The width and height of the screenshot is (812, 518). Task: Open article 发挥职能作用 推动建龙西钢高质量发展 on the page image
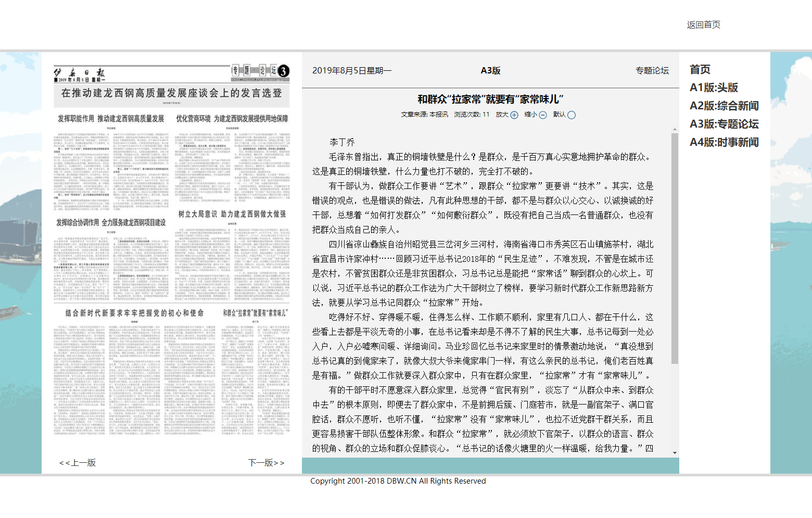tap(111, 119)
